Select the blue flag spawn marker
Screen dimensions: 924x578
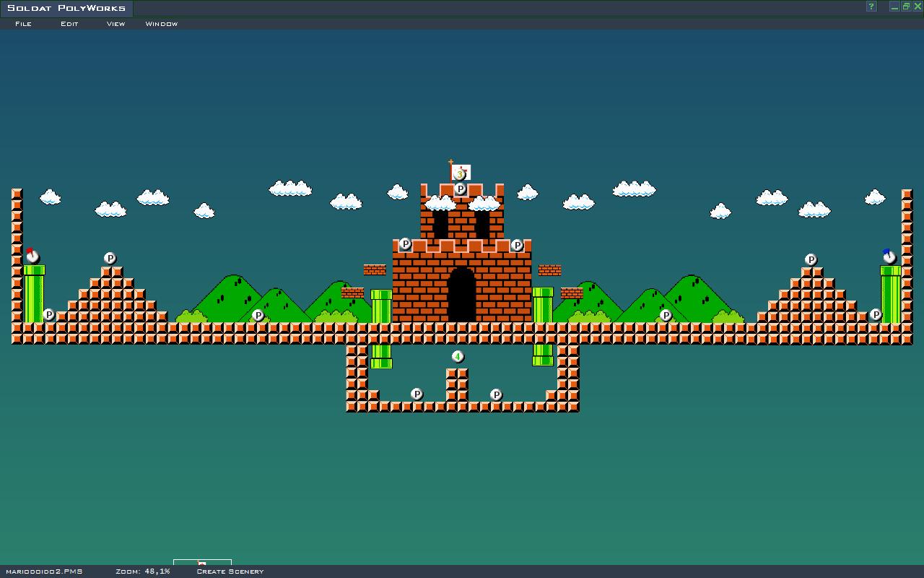889,257
